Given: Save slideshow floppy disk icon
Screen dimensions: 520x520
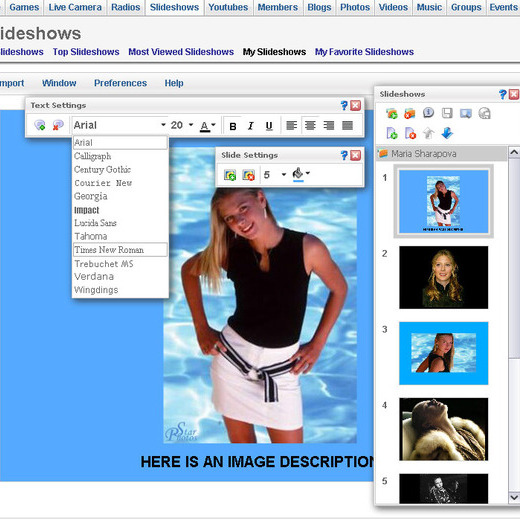Looking at the screenshot, I should tap(447, 113).
